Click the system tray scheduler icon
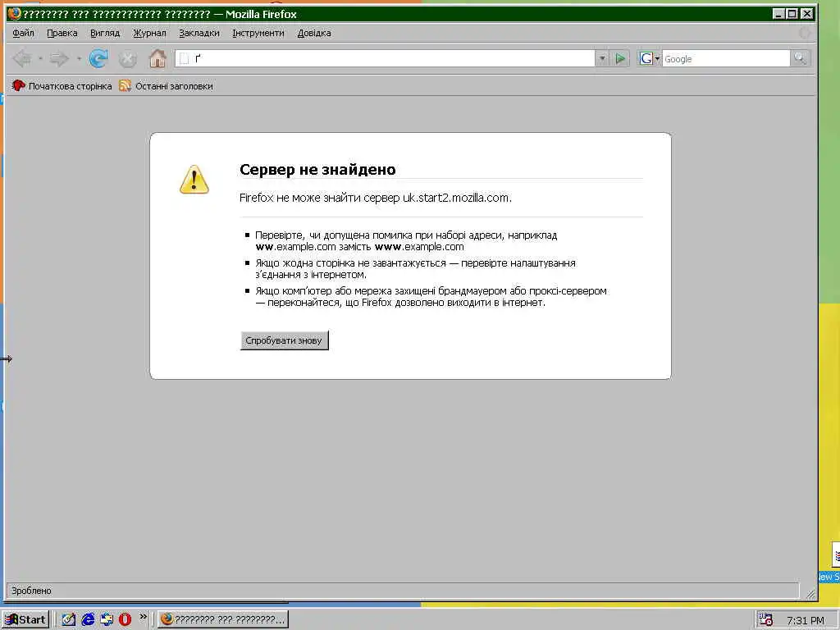840x630 pixels. [766, 620]
